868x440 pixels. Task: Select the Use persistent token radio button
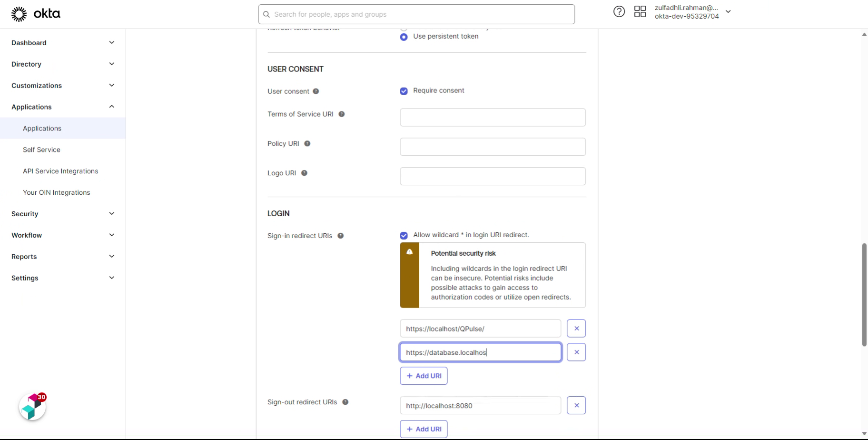click(403, 37)
